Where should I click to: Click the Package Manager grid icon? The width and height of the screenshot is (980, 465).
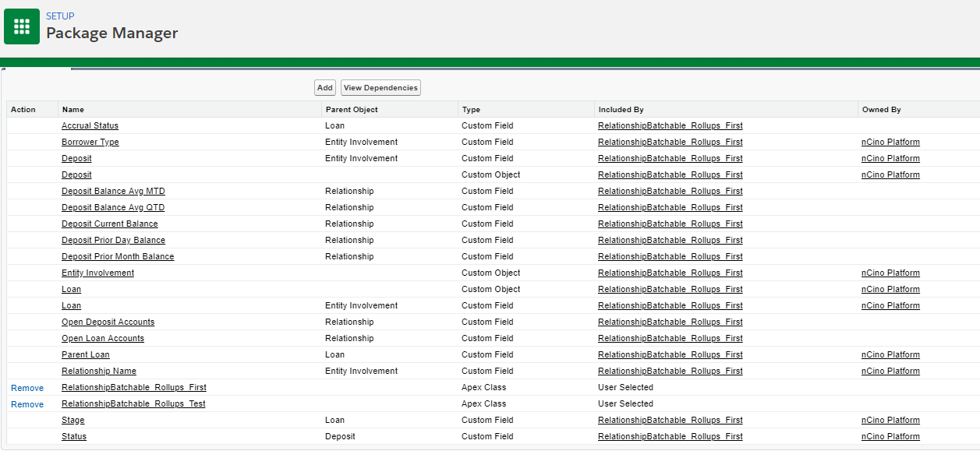22,26
